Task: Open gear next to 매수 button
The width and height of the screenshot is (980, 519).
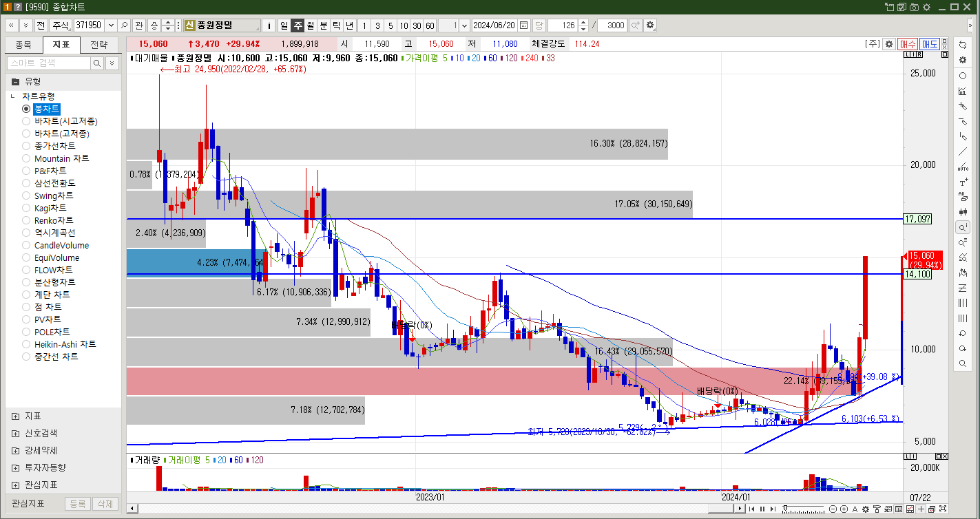Action: (889, 44)
